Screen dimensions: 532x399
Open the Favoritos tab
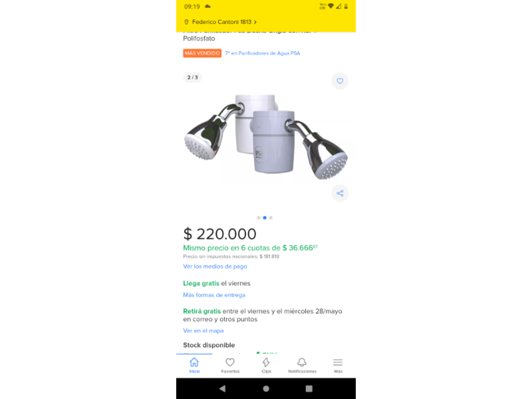click(x=230, y=365)
